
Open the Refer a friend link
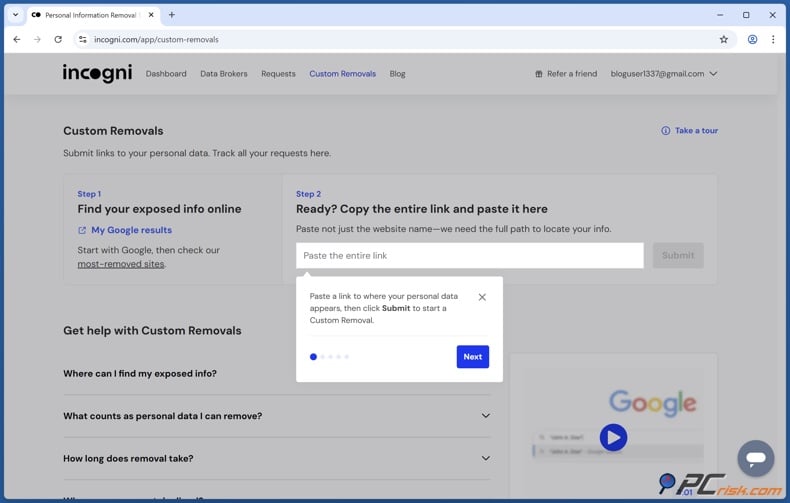(x=566, y=74)
